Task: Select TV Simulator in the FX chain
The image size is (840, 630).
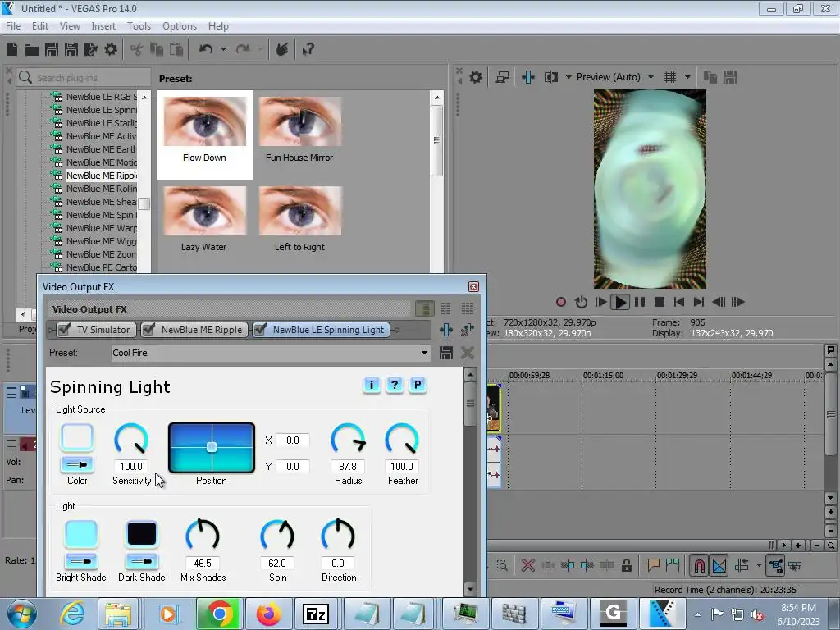Action: tap(103, 330)
